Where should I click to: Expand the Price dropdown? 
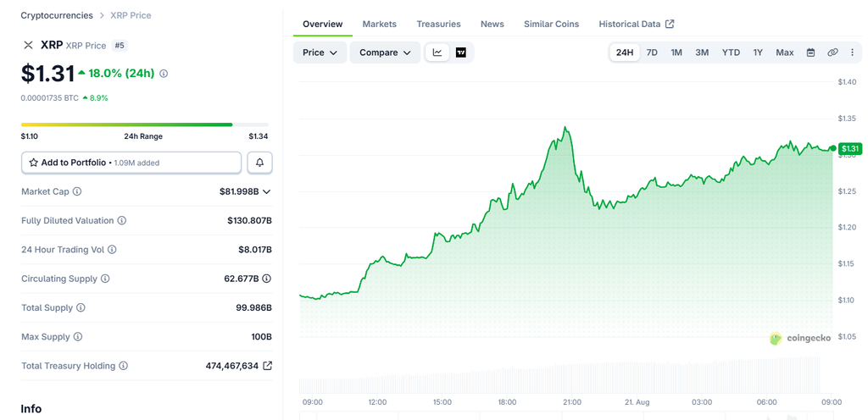coord(320,52)
